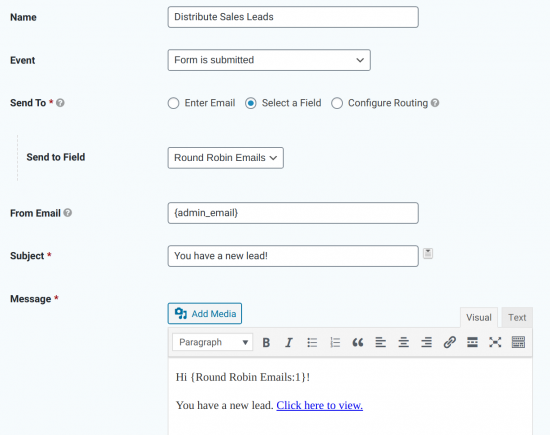The width and height of the screenshot is (550, 435).
Task: Switch to the Text editor tab
Action: tap(517, 317)
